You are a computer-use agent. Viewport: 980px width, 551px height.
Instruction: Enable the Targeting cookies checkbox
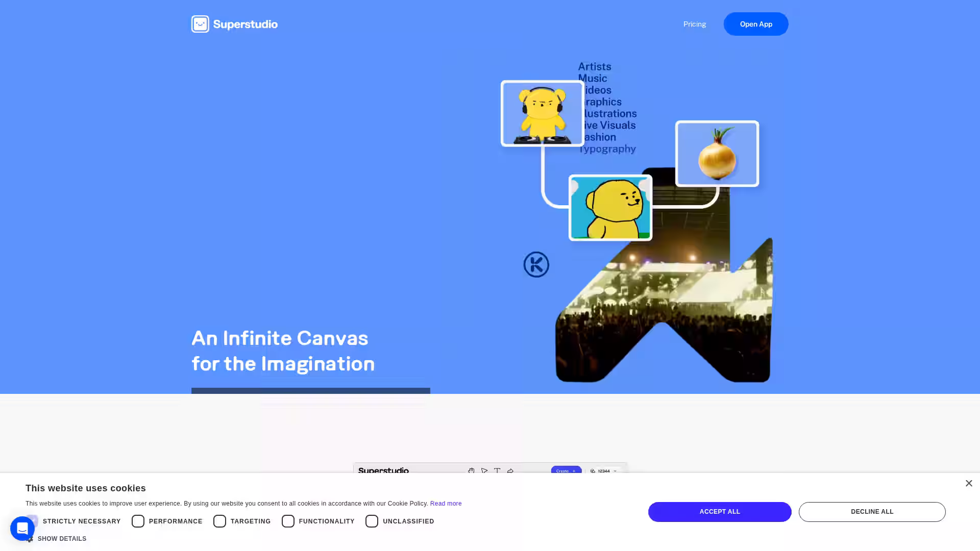[219, 521]
